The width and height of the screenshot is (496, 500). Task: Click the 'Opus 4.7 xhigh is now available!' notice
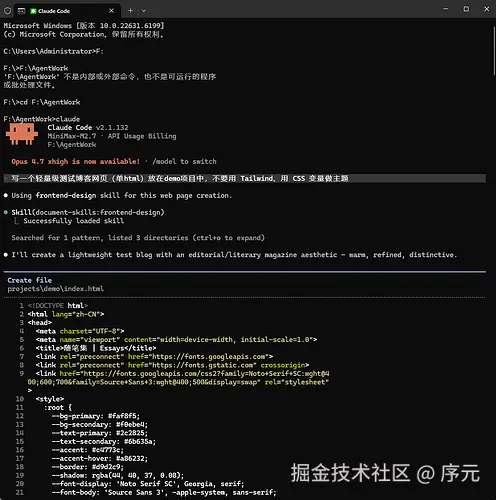tap(76, 161)
